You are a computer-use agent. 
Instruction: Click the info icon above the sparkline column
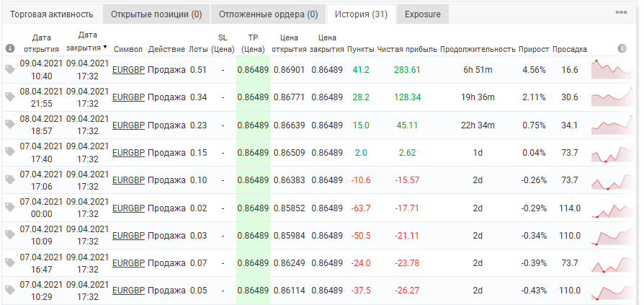(x=622, y=48)
